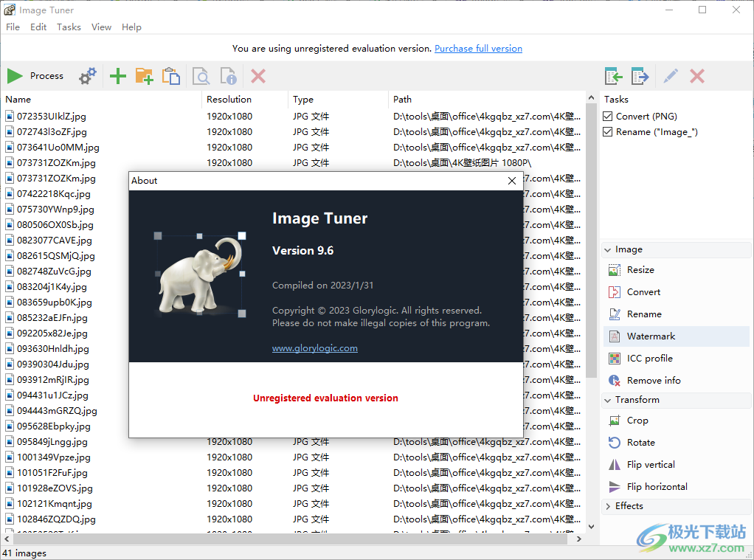The width and height of the screenshot is (754, 560).
Task: Select file 075730YWnp9.jpg
Action: coord(56,210)
